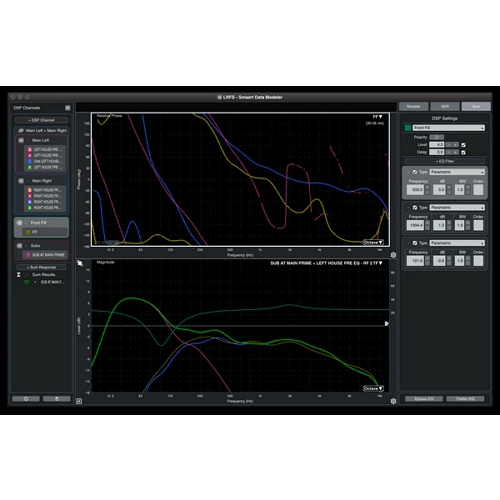Image resolution: width=500 pixels, height=500 pixels.
Task: Click the Main Left + Main Right group icon
Action: click(x=21, y=131)
